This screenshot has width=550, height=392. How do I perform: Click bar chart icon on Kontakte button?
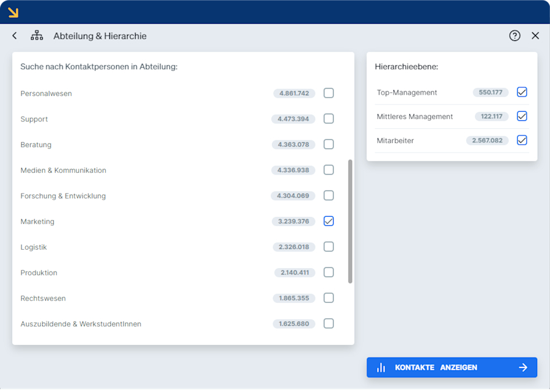[381, 368]
